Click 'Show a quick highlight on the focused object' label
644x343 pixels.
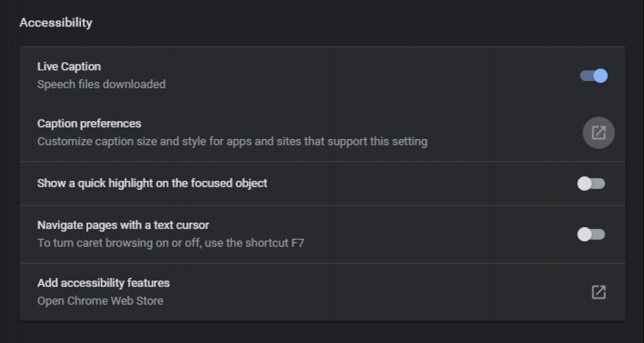(x=153, y=183)
